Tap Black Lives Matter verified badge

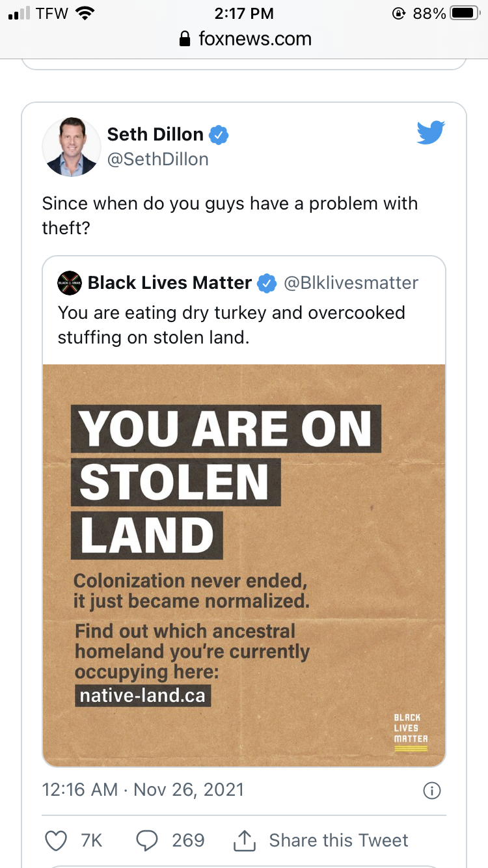coord(266,283)
